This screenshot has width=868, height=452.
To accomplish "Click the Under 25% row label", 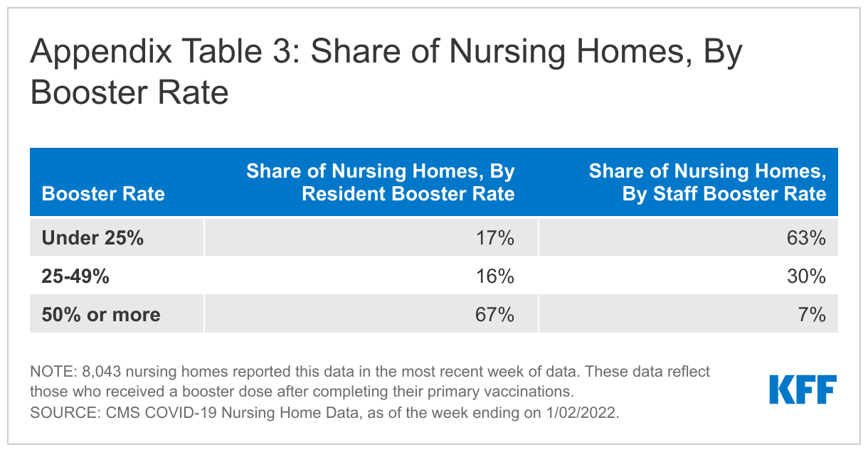I will 92,238.
